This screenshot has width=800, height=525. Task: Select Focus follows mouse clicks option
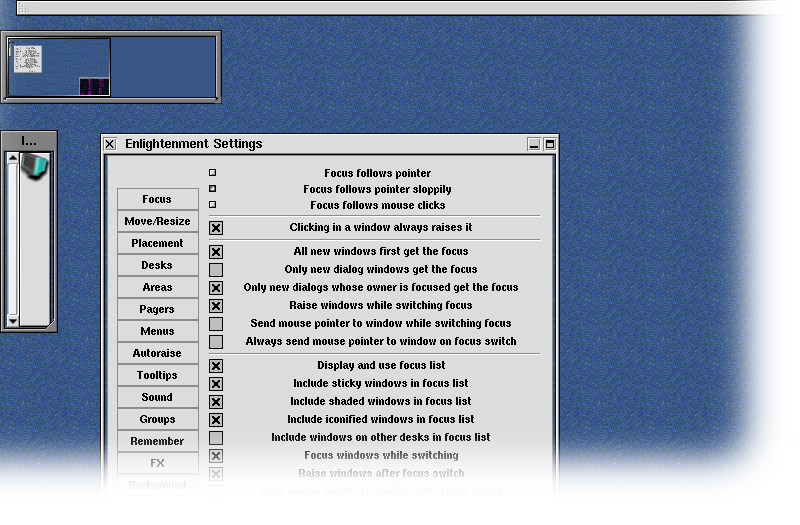pyautogui.click(x=213, y=205)
